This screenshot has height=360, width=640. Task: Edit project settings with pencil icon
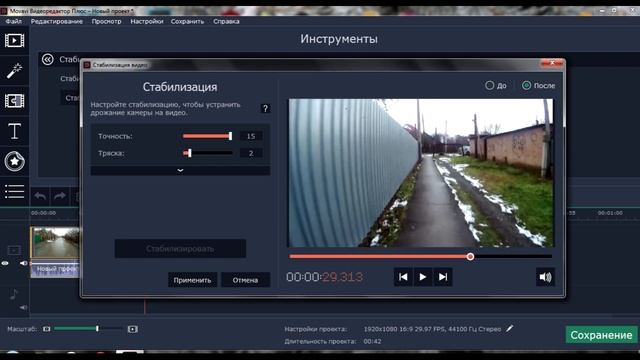point(509,329)
